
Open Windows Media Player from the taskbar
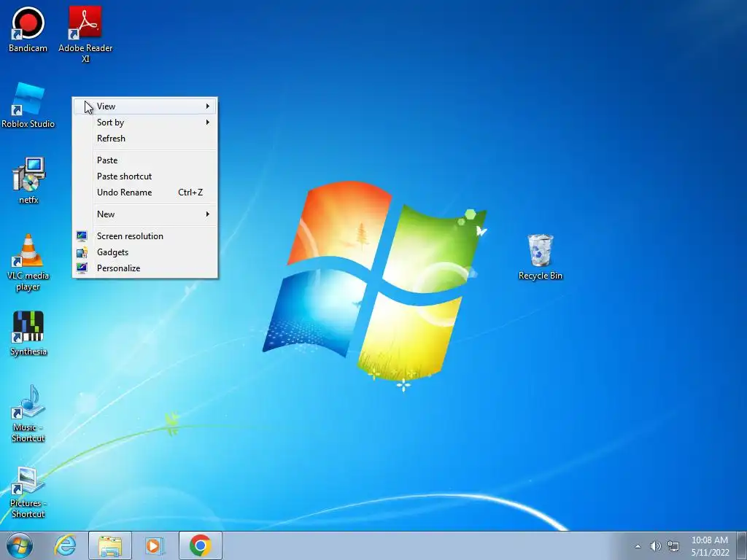click(x=155, y=545)
